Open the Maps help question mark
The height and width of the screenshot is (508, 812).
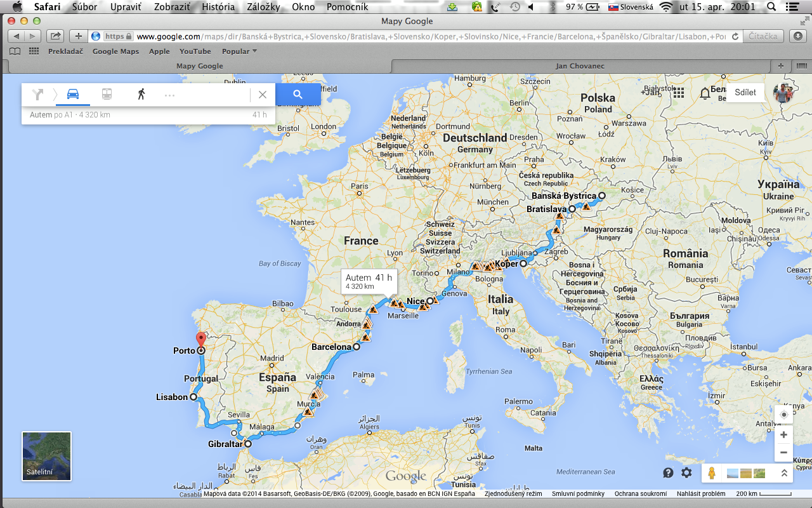coord(668,472)
